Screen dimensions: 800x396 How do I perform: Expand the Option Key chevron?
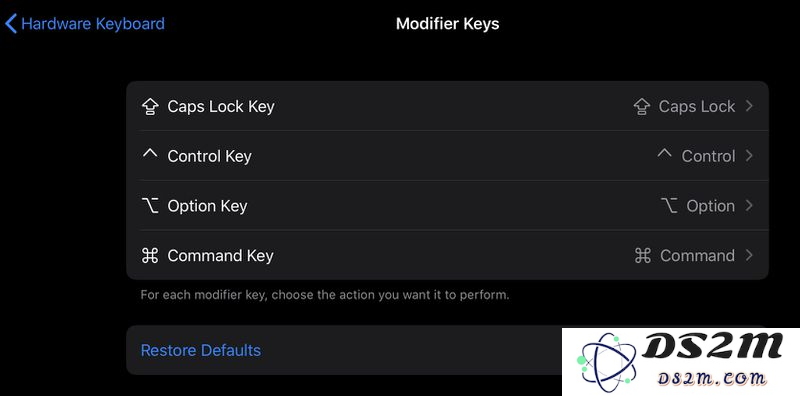point(749,206)
